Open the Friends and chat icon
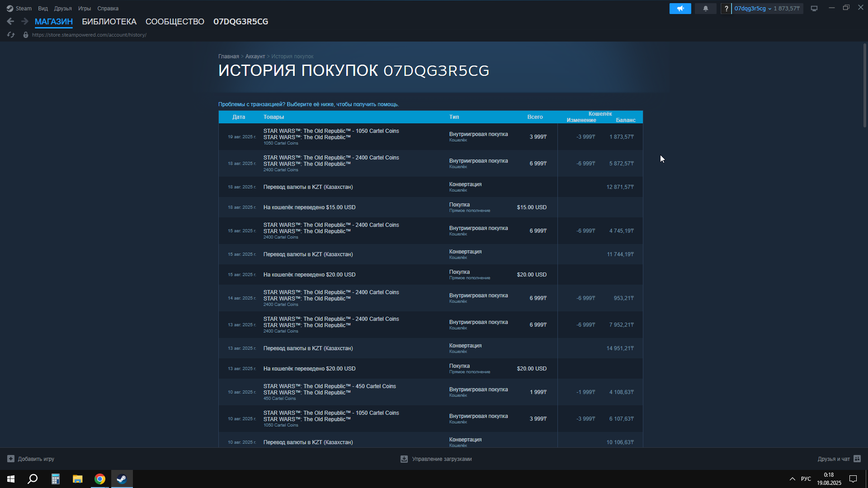This screenshot has height=488, width=868. click(857, 459)
